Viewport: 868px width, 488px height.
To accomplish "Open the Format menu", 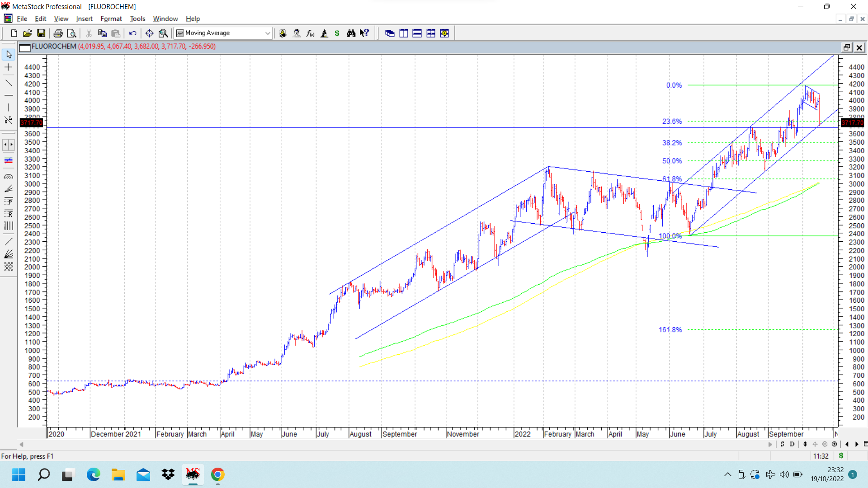I will click(111, 19).
